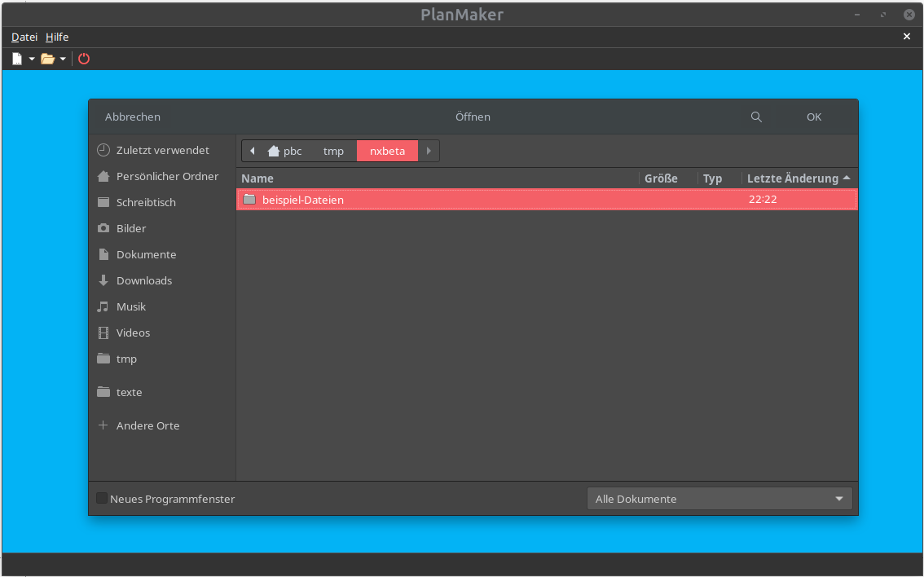Open the Hilfe menu
The height and width of the screenshot is (577, 924).
tap(57, 37)
